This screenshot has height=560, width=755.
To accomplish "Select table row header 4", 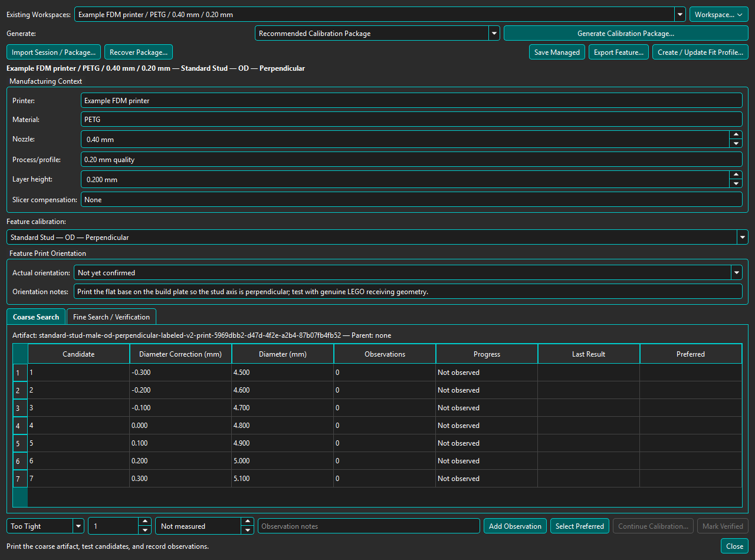I will (20, 426).
